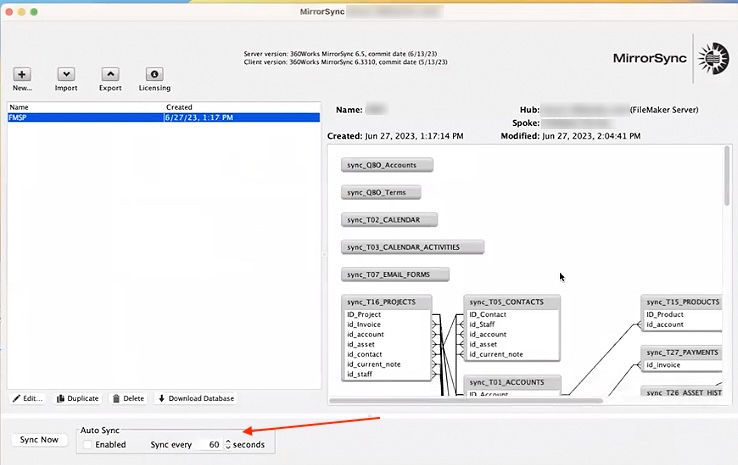Select the sync_T02_CALENDAR table node

coord(389,220)
